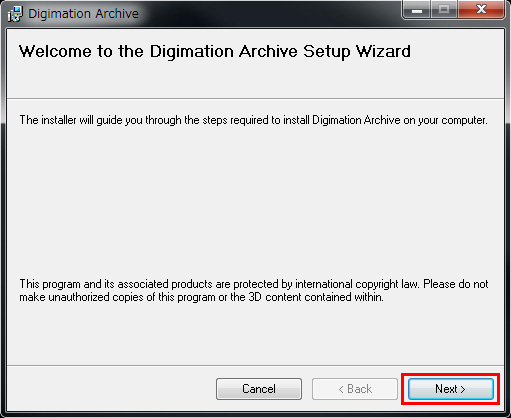Click the installer icon in title bar
511x418 pixels.
coord(15,14)
